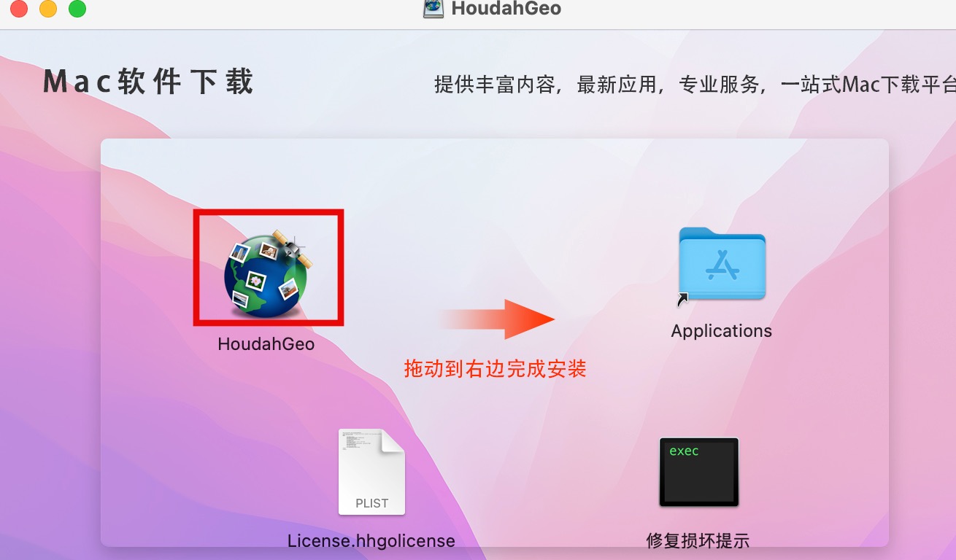
Task: Select the HoudahGeo name label
Action: pos(266,343)
